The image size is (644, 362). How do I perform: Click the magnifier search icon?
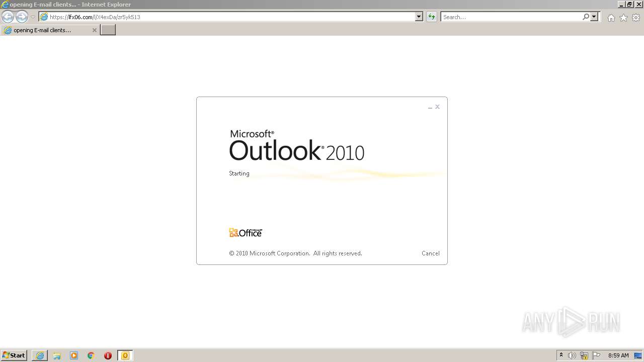[586, 17]
